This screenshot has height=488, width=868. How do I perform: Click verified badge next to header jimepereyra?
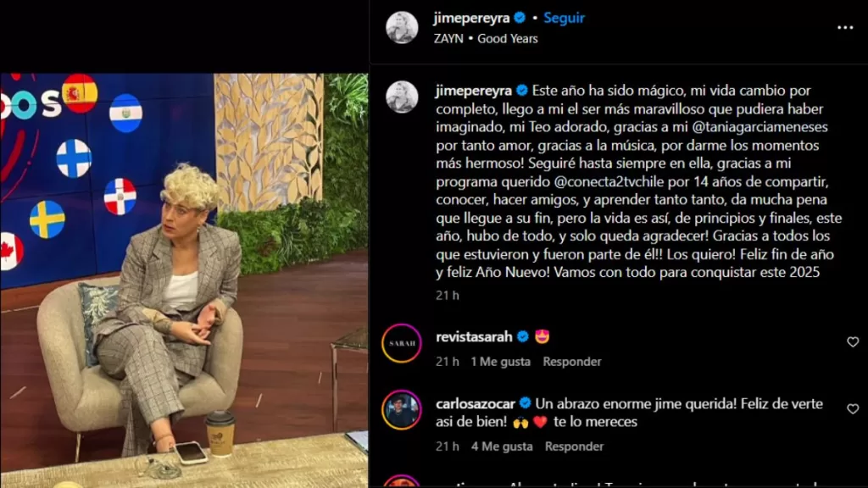(x=520, y=18)
